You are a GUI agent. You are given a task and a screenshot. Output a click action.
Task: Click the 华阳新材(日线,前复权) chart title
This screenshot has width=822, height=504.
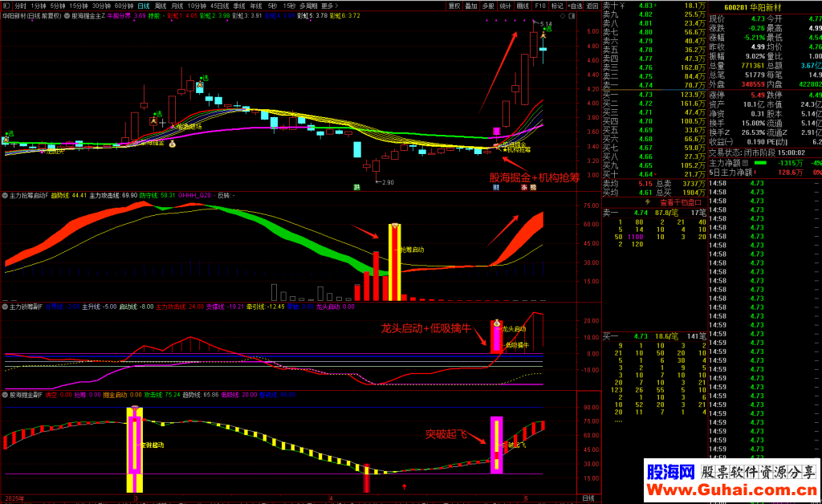32,16
